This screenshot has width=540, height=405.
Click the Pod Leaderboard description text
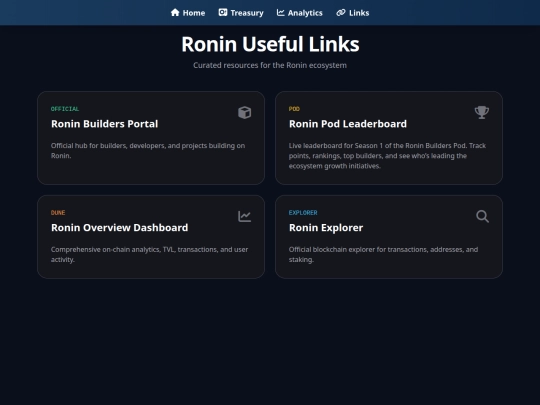click(387, 156)
